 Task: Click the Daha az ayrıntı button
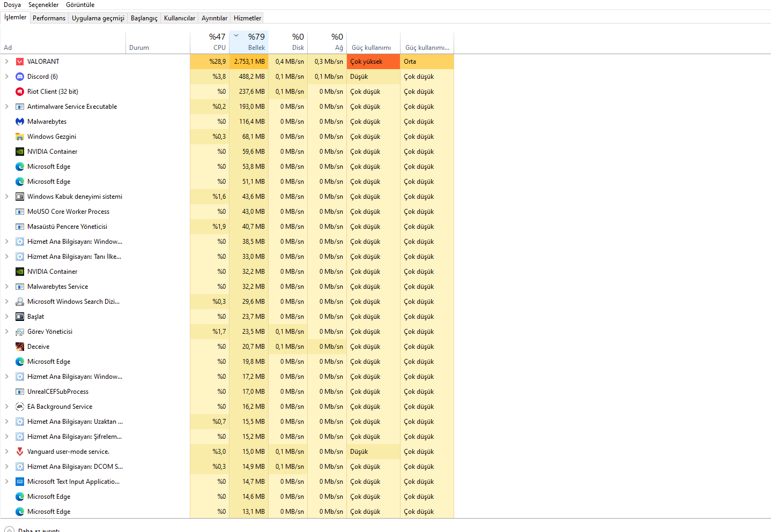pyautogui.click(x=32, y=529)
